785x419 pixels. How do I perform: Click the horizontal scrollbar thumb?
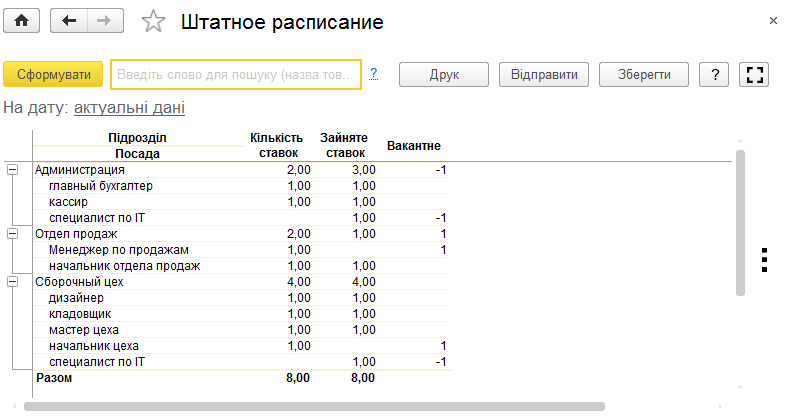tap(314, 406)
